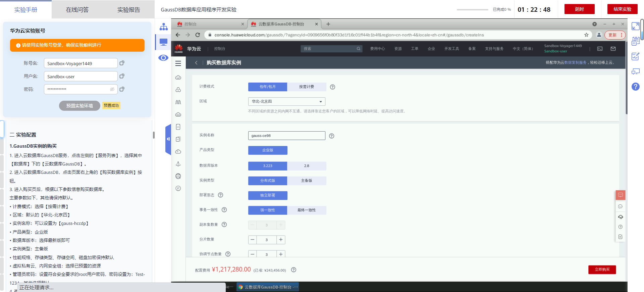Image resolution: width=644 pixels, height=292 pixels.
Task: Select the blue desktop monitor icon
Action: 163,42
